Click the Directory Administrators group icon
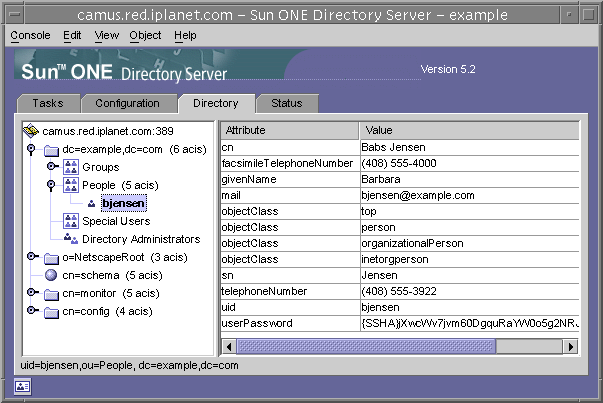 click(x=71, y=239)
